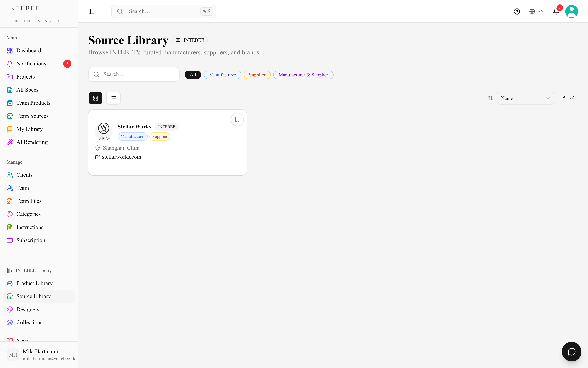Focus the Source Library search field

coord(134,74)
